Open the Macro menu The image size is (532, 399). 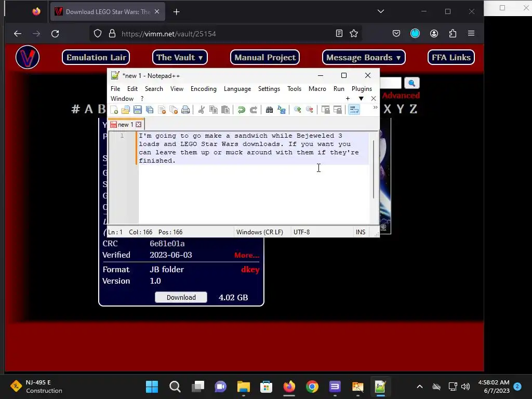click(x=317, y=89)
